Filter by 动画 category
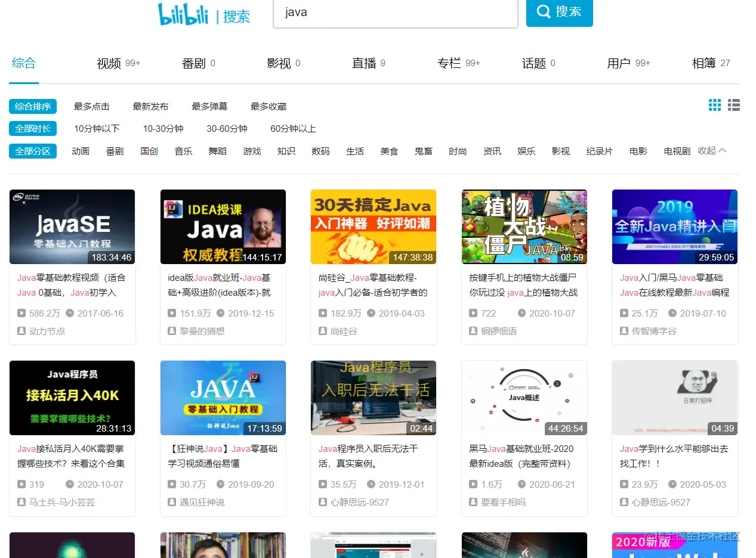The image size is (756, 558). click(x=81, y=151)
